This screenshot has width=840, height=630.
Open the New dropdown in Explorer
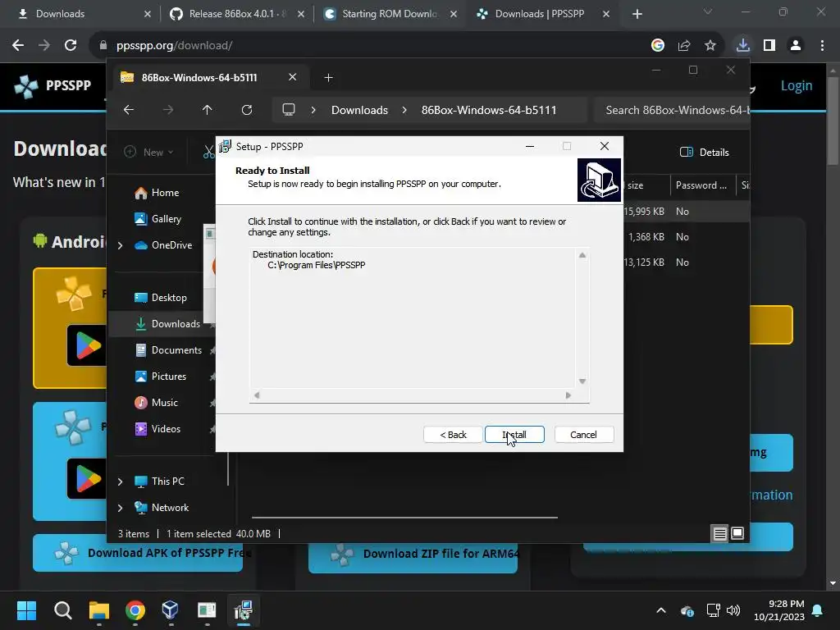point(149,153)
